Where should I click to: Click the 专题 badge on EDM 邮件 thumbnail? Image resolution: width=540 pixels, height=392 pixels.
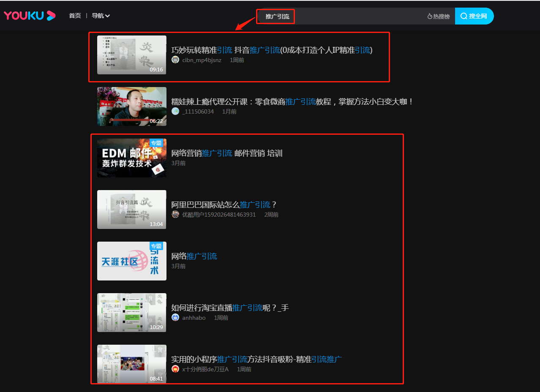[x=156, y=143]
